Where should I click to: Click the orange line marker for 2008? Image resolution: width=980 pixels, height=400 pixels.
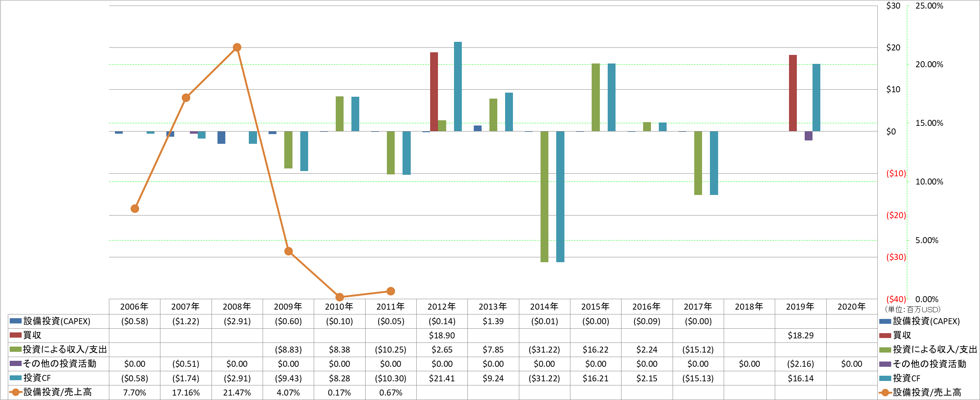pos(237,47)
